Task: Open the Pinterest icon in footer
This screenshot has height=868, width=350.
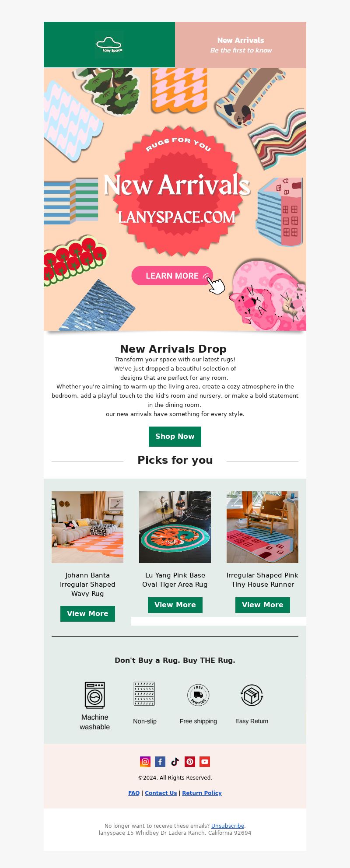Action: (190, 762)
